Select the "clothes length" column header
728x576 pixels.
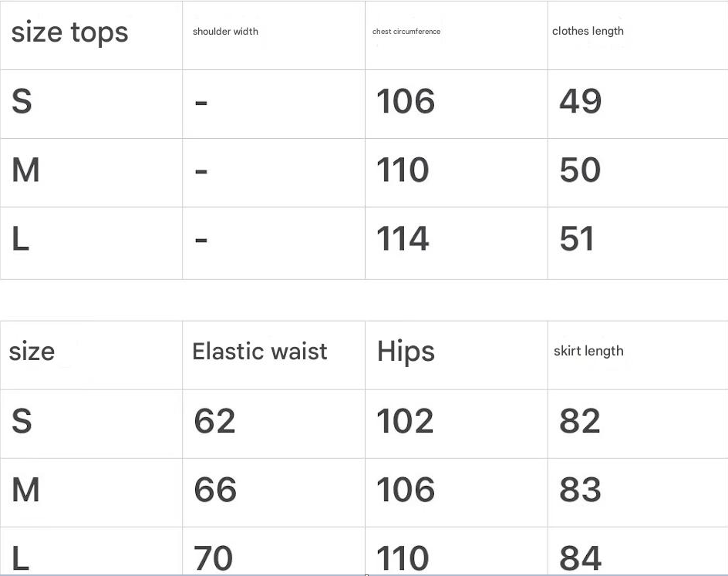click(x=588, y=32)
